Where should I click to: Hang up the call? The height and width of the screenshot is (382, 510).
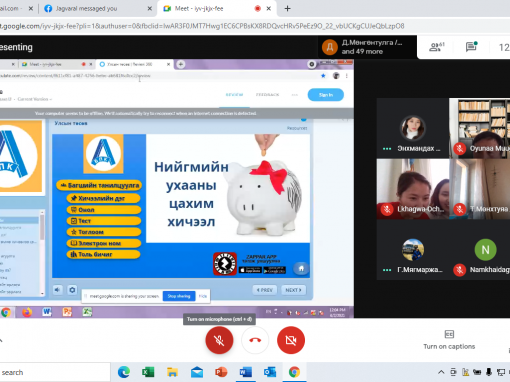coord(255,340)
